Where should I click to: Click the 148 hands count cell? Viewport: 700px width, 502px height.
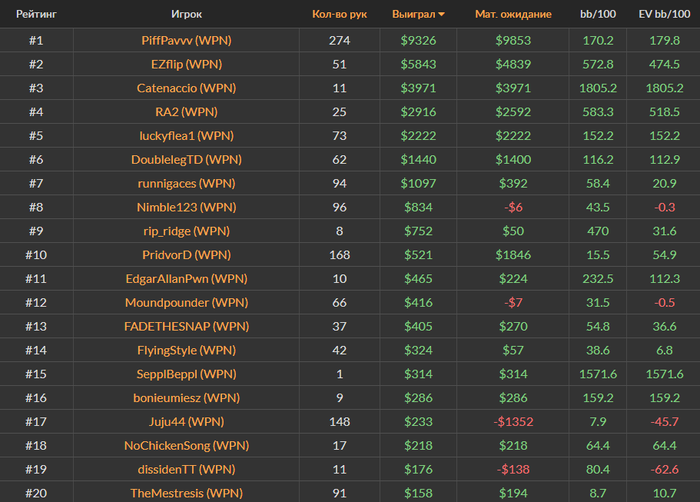[x=339, y=422]
